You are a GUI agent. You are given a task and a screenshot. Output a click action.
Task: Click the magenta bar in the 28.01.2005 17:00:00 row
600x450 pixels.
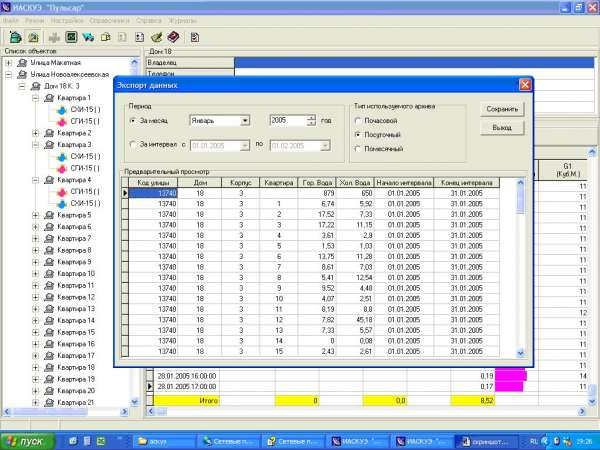[509, 386]
